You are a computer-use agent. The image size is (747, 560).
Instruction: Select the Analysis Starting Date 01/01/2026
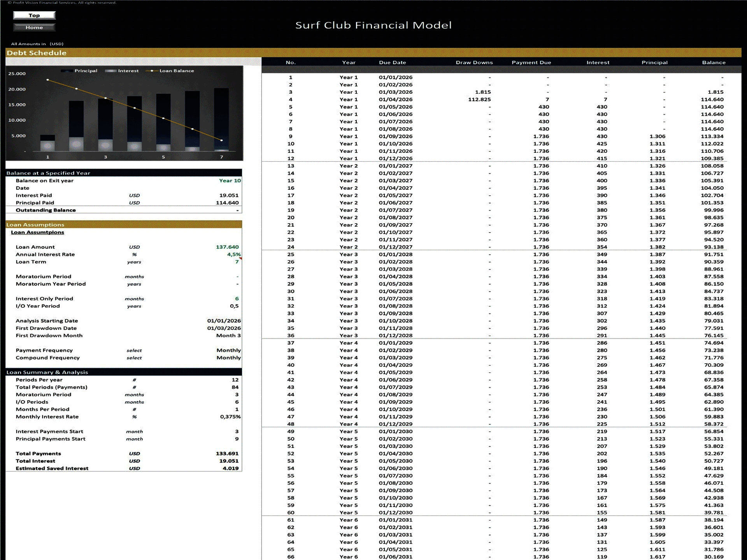224,321
